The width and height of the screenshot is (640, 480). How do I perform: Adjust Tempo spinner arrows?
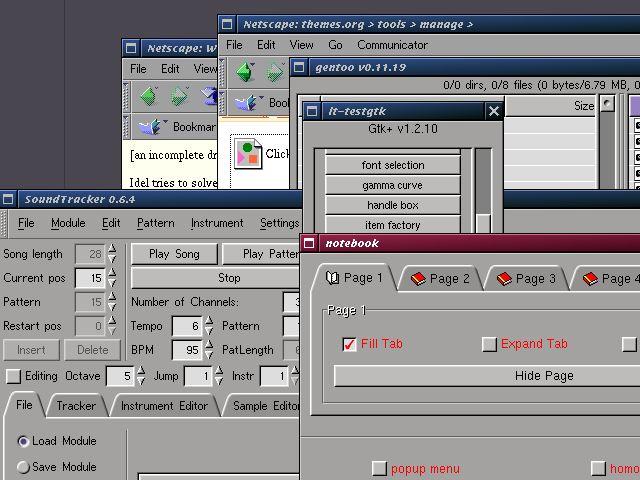209,326
